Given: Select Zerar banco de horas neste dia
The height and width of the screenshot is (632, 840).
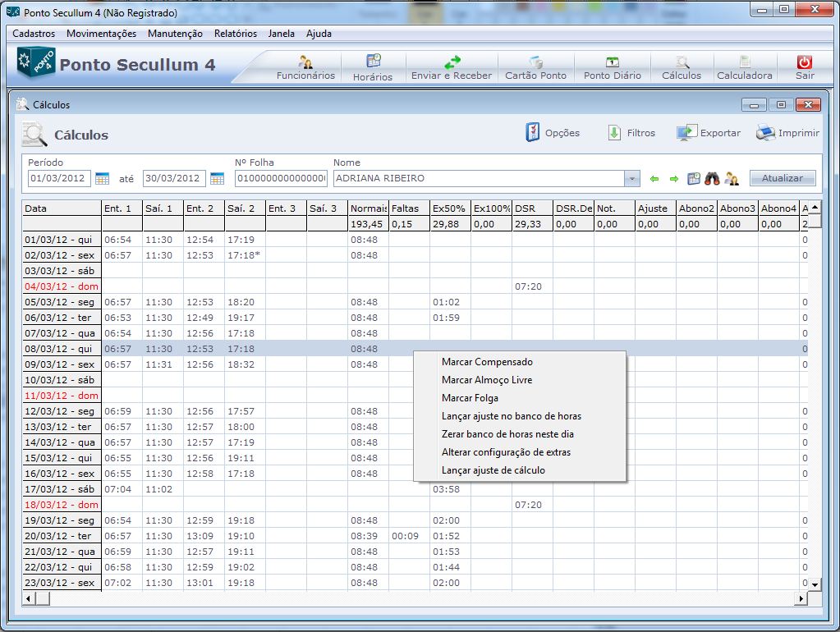Looking at the screenshot, I should click(520, 434).
